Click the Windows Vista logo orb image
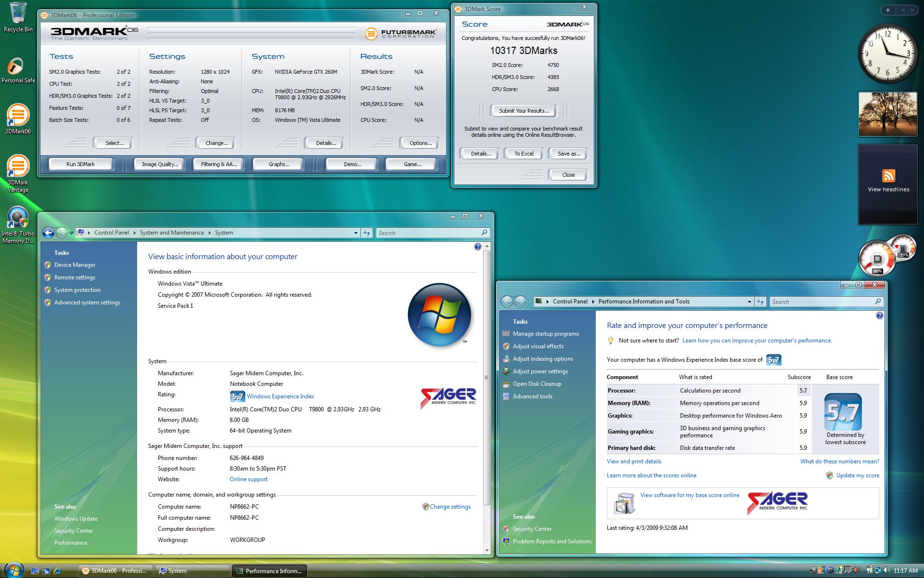924x578 pixels. tap(439, 315)
